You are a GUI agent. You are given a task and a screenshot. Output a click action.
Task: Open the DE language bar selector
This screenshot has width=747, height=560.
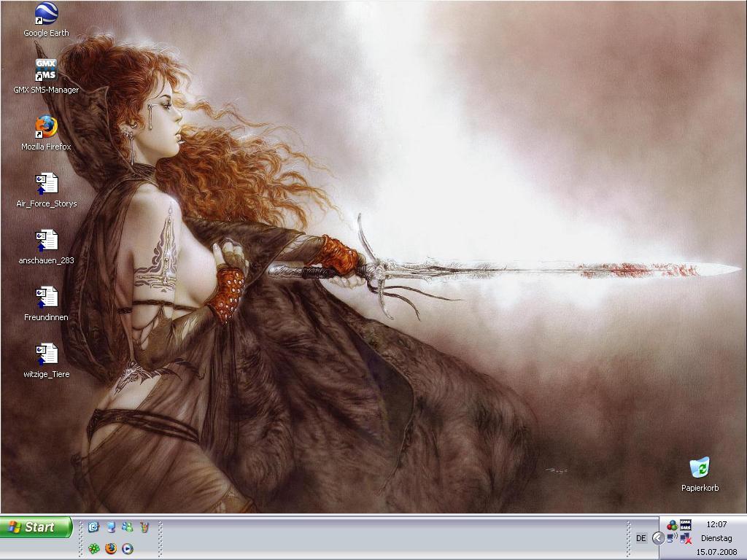(x=641, y=538)
